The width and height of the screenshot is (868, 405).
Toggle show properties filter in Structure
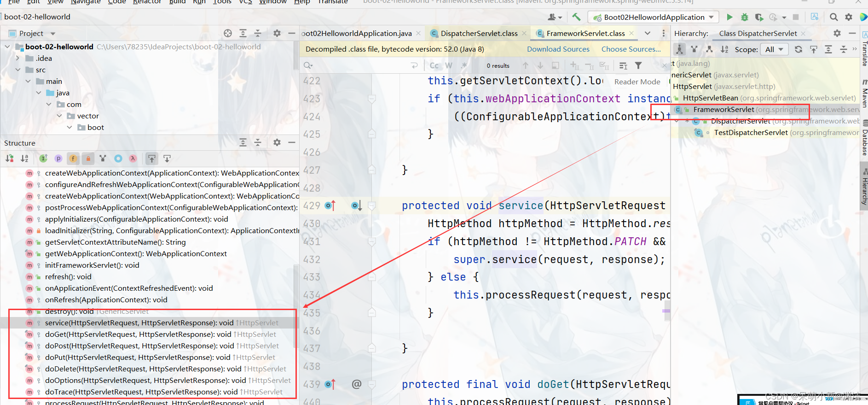point(58,158)
